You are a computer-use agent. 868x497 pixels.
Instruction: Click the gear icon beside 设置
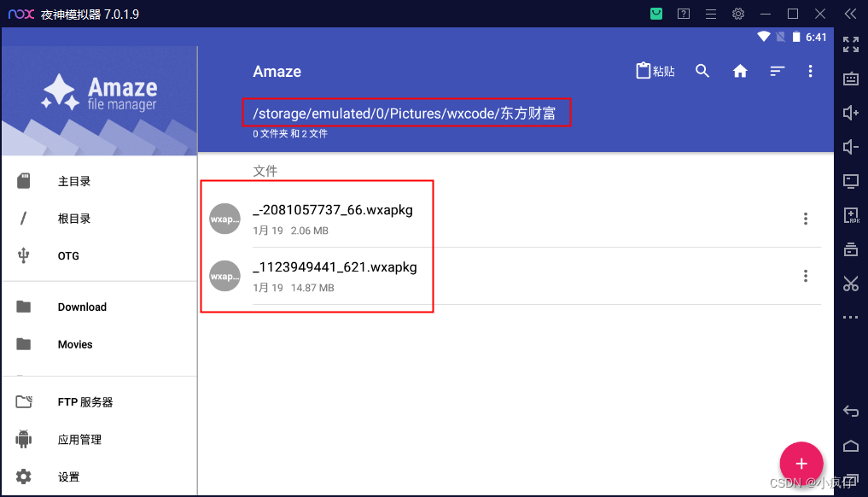[x=23, y=477]
